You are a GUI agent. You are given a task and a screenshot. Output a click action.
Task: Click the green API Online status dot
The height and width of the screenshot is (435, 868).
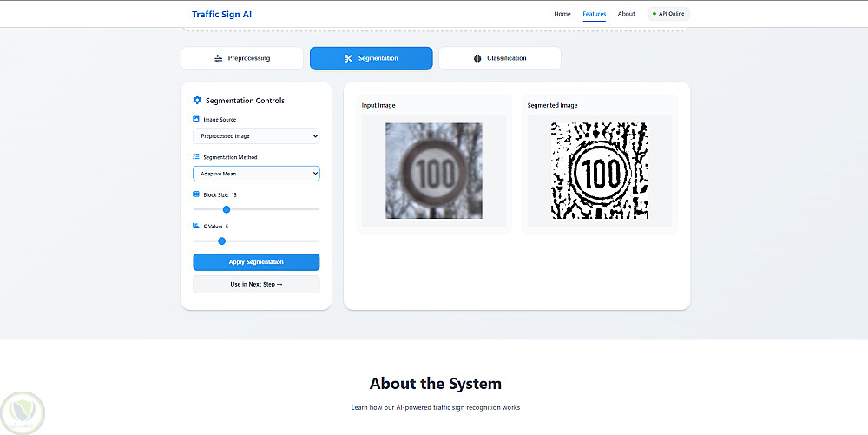coord(654,14)
